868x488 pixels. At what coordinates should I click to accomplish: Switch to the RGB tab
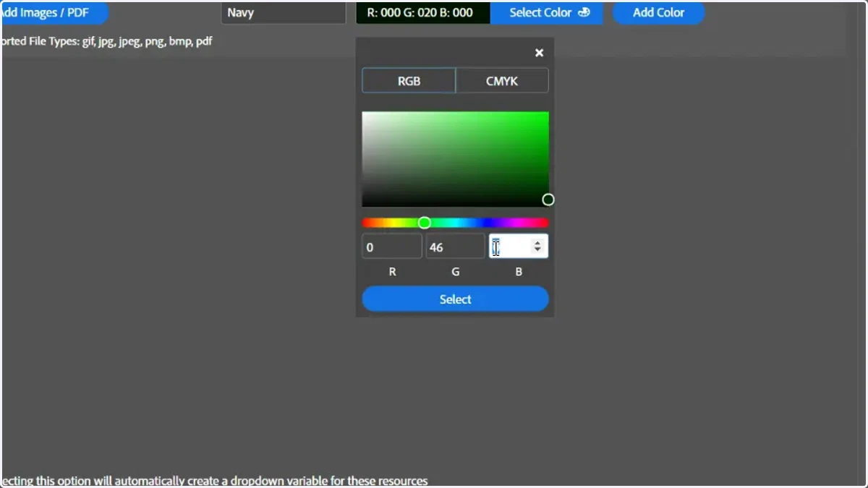(x=409, y=81)
